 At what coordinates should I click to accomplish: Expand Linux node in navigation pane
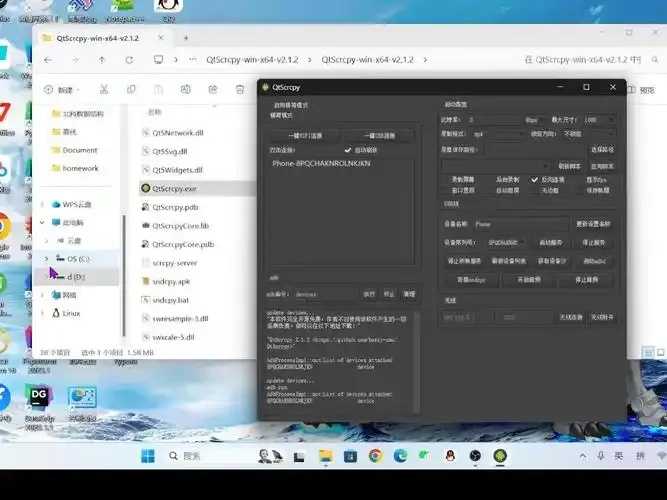click(43, 314)
